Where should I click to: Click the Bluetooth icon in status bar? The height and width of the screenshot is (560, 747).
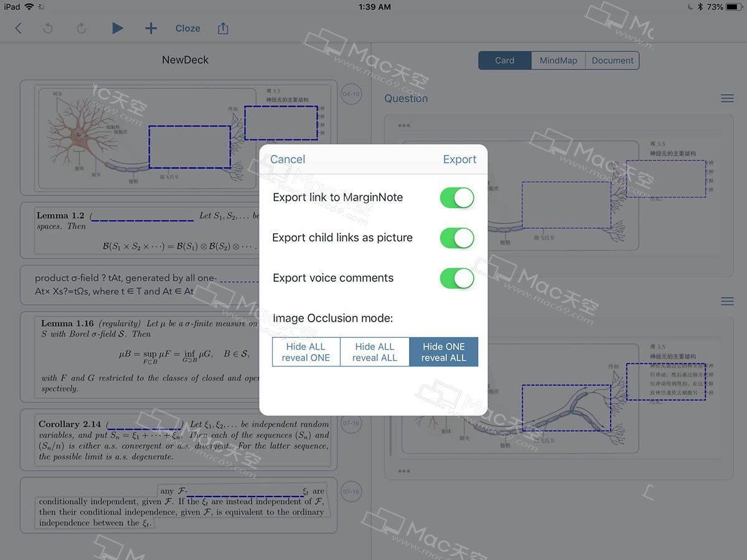click(x=700, y=7)
